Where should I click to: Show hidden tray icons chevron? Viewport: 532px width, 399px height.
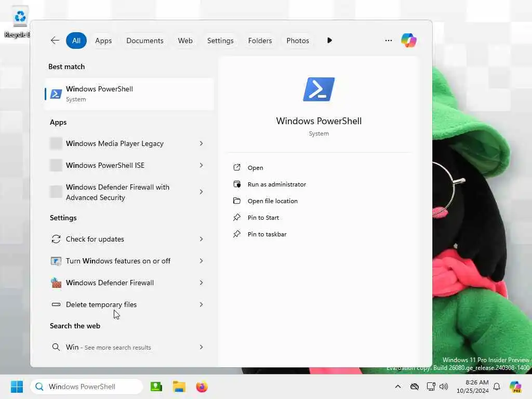[398, 387]
